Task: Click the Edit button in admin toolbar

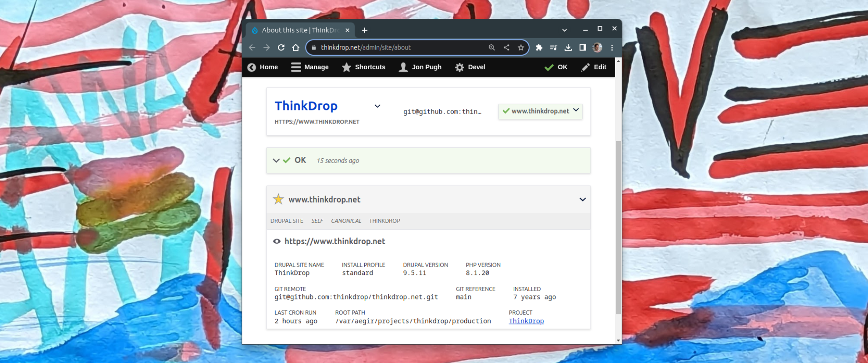Action: pos(594,67)
